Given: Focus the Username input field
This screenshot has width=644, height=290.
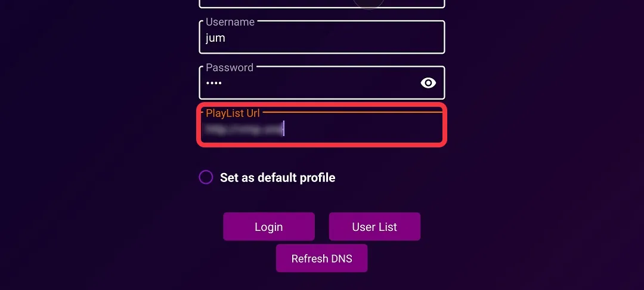Looking at the screenshot, I should (321, 38).
